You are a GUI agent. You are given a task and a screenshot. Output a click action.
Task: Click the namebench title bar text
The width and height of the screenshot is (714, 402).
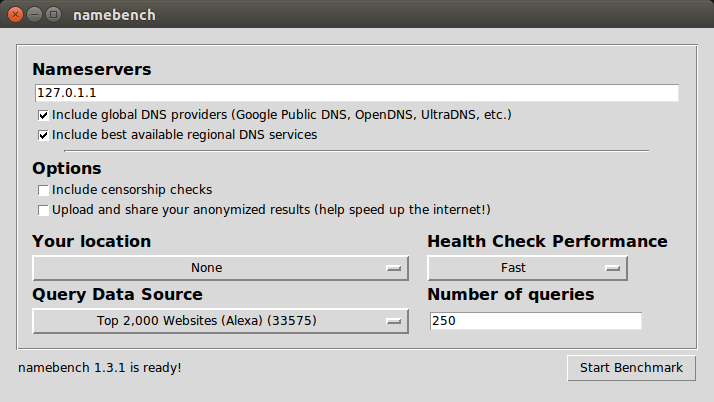point(114,15)
